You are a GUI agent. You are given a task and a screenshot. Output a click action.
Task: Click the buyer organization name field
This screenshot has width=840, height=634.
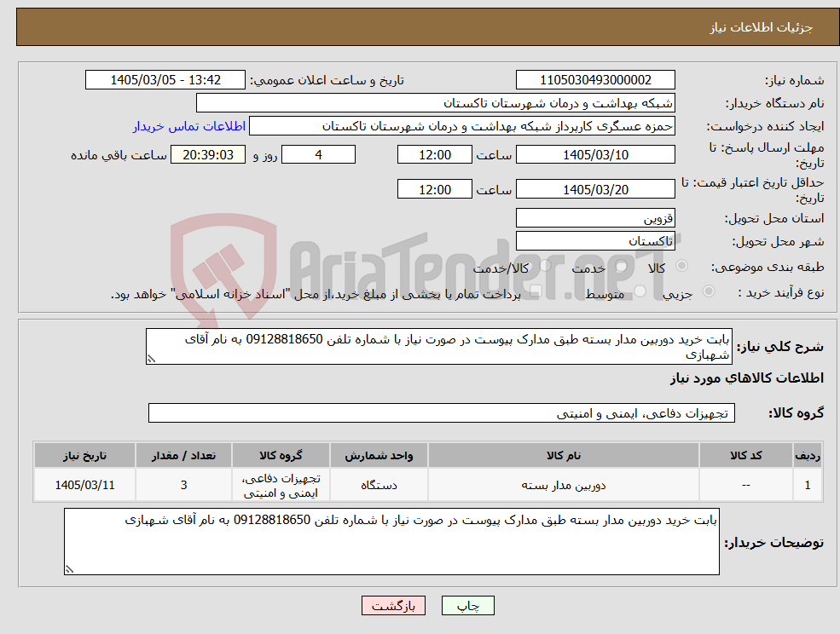pos(436,103)
